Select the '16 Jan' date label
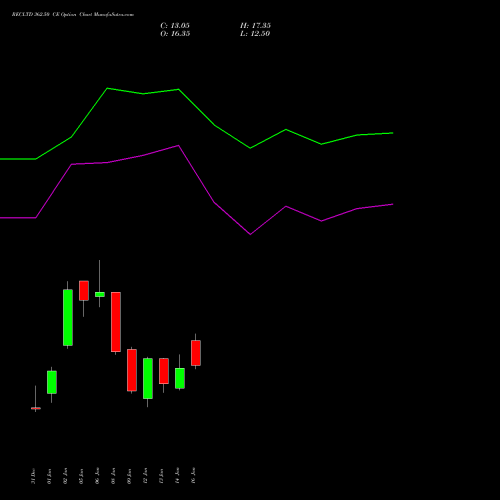This screenshot has height=500, width=500. 193,476
